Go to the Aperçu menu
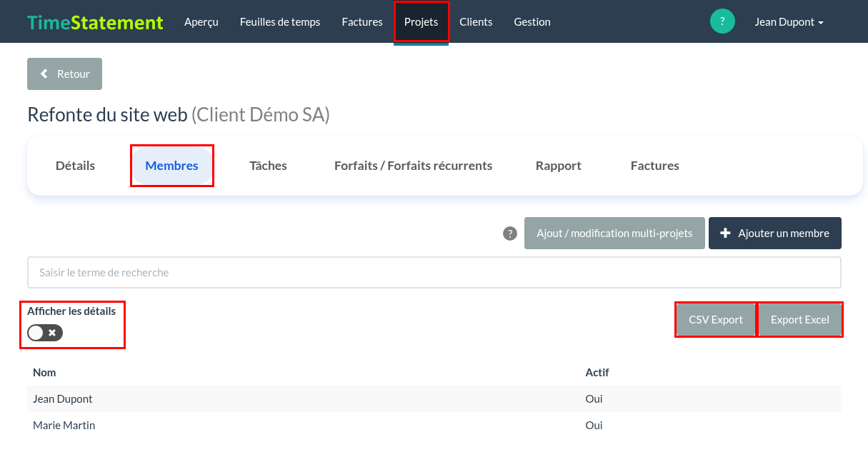The image size is (868, 452). [x=201, y=22]
